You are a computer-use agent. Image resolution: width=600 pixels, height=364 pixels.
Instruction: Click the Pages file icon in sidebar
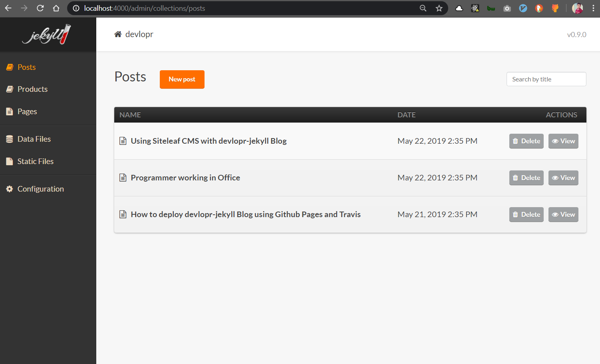click(10, 111)
